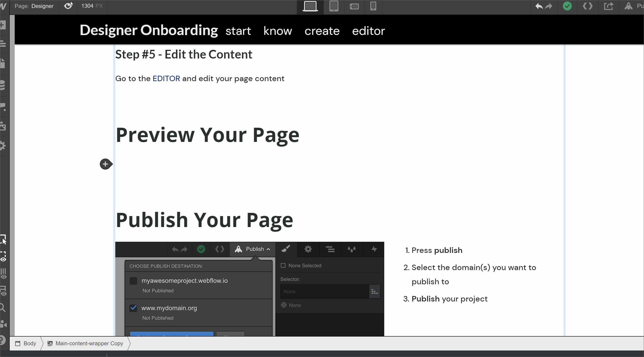Follow the EDITOR text link

pos(166,78)
